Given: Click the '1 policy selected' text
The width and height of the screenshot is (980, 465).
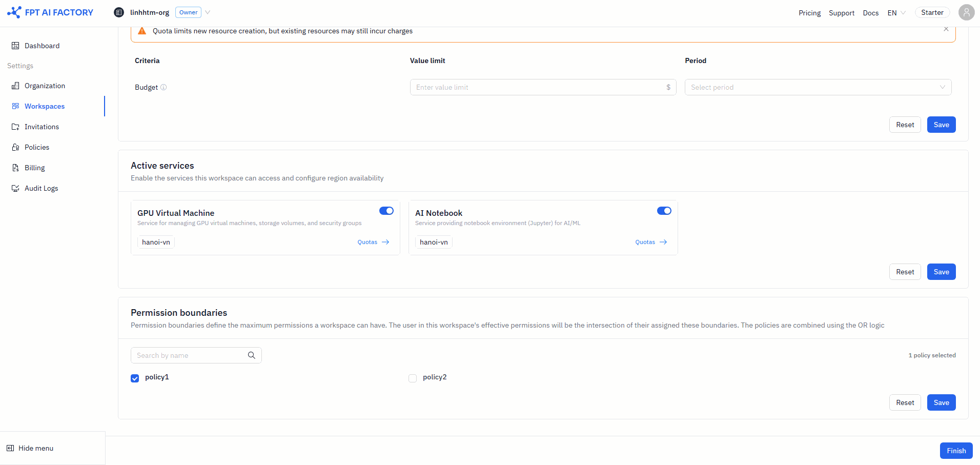Looking at the screenshot, I should click(932, 355).
